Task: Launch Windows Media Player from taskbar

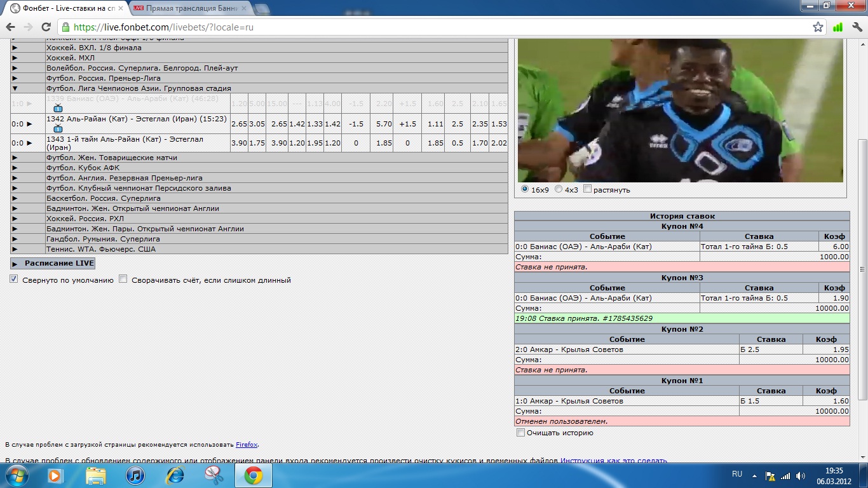Action: click(55, 475)
